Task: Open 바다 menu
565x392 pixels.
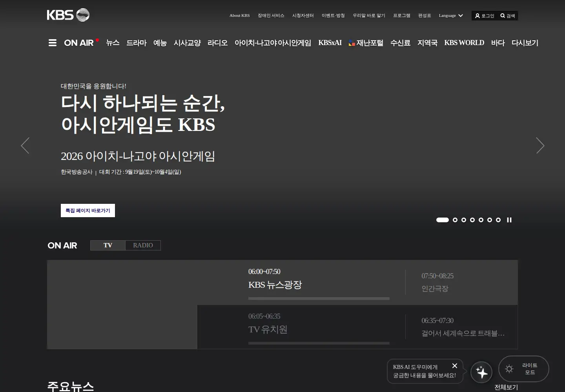Action: pos(498,43)
